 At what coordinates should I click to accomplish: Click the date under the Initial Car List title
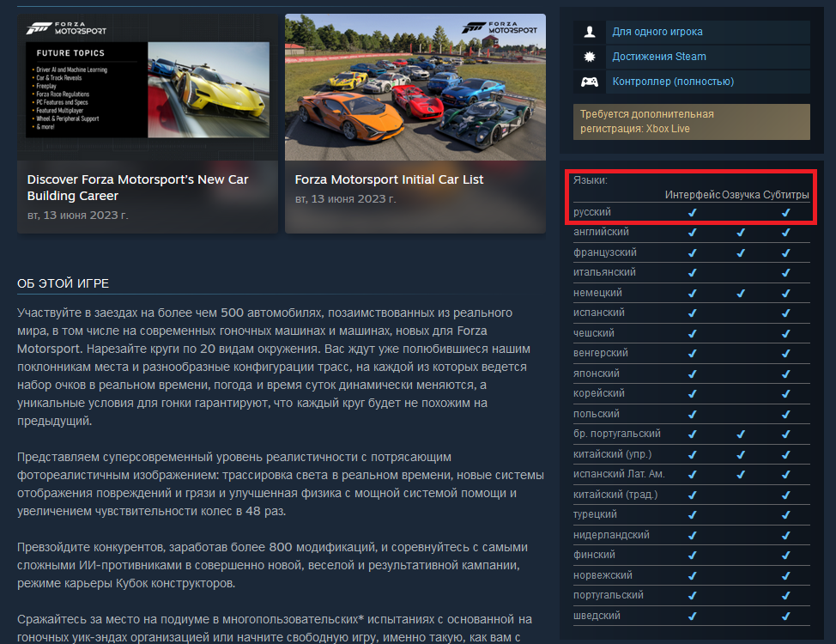click(x=346, y=199)
